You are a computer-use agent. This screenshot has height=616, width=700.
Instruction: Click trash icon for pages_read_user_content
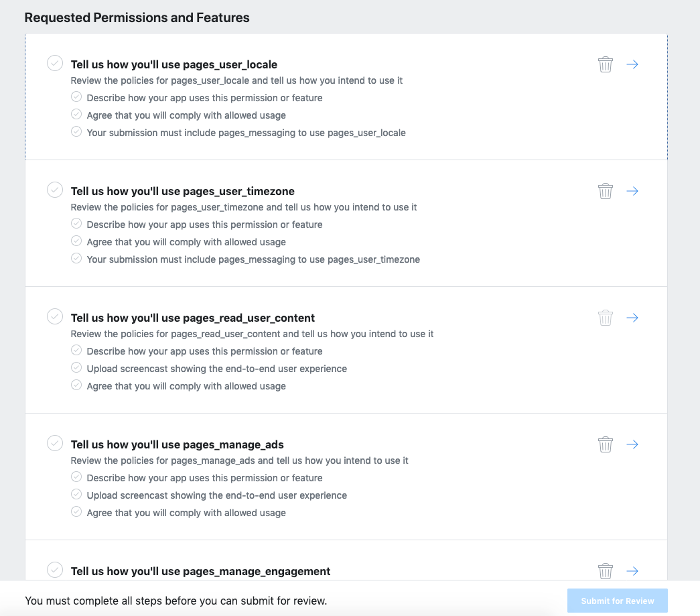606,318
